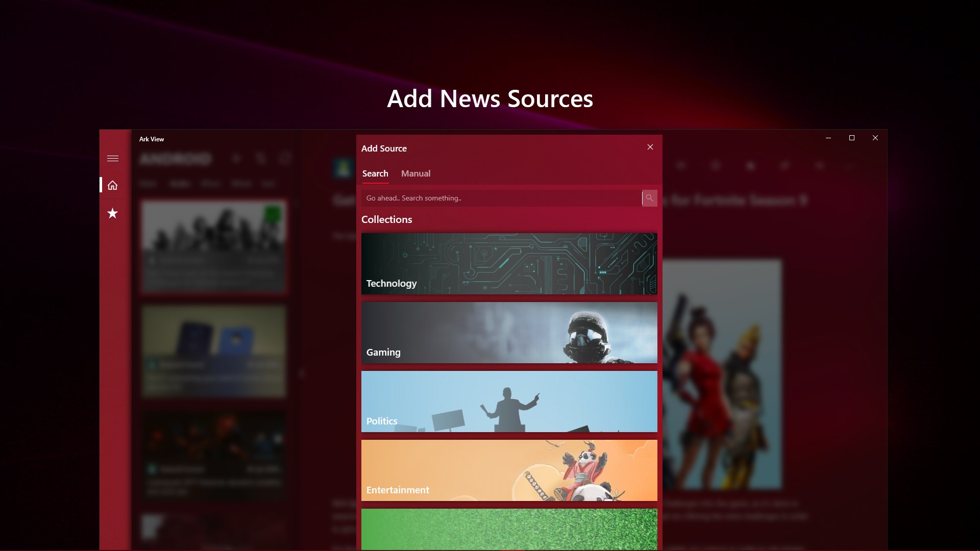Choose the green collection below Entertainment
The width and height of the screenshot is (980, 551).
509,531
